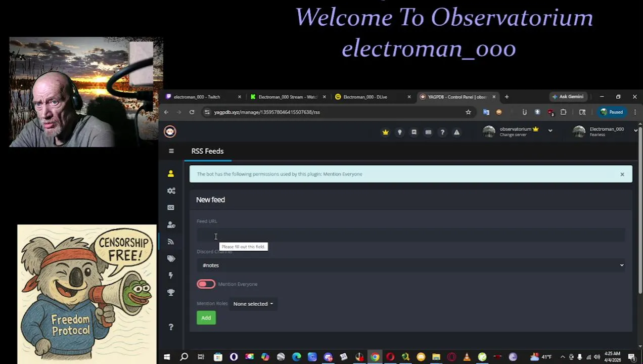
Task: Open the Chrome three-dot menu
Action: coord(635,112)
